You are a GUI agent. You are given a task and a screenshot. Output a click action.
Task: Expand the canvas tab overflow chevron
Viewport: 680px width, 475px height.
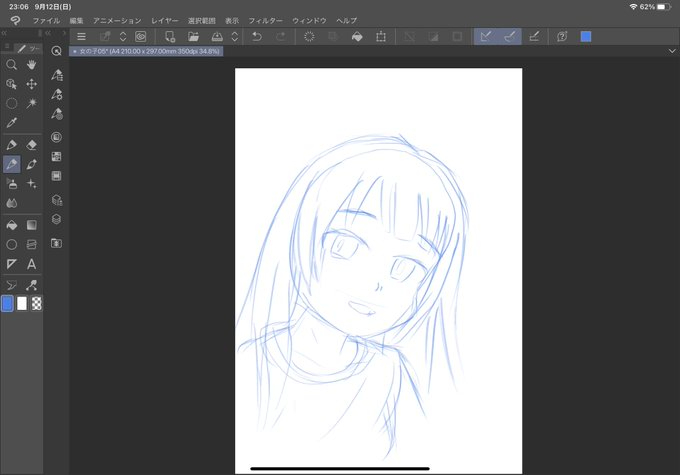click(672, 50)
